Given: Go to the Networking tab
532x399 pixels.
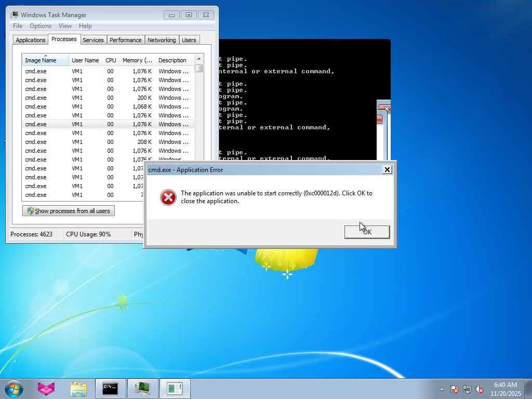Looking at the screenshot, I should coord(162,39).
